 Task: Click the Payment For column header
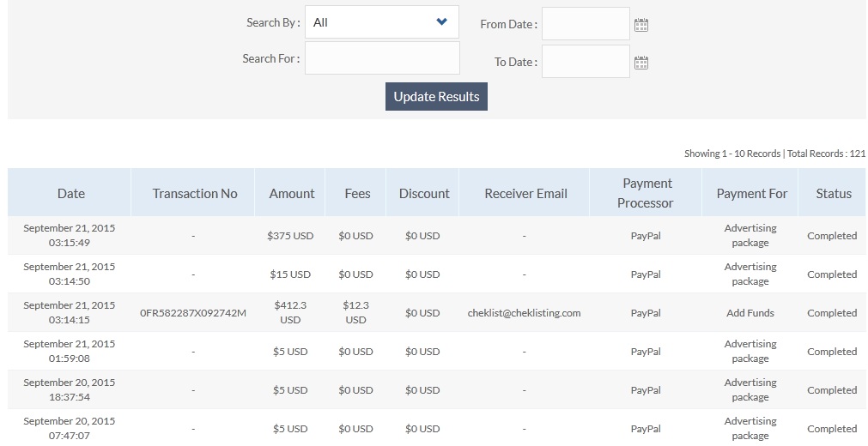pos(751,193)
